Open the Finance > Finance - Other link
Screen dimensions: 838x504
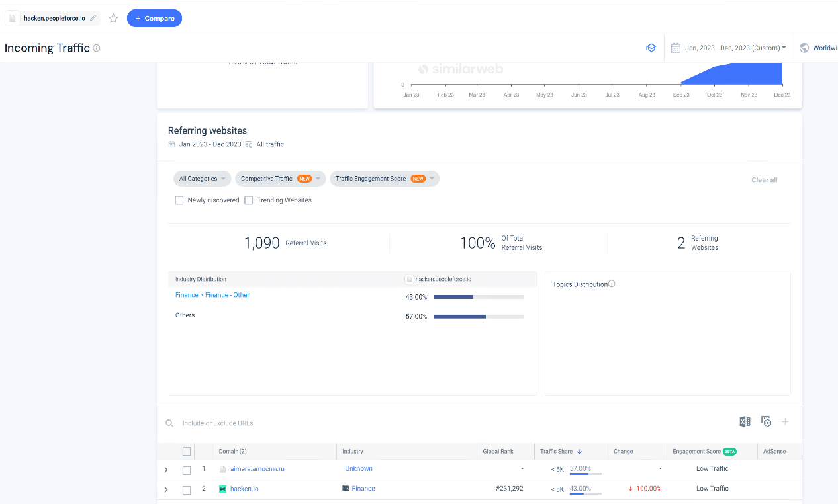coord(212,295)
